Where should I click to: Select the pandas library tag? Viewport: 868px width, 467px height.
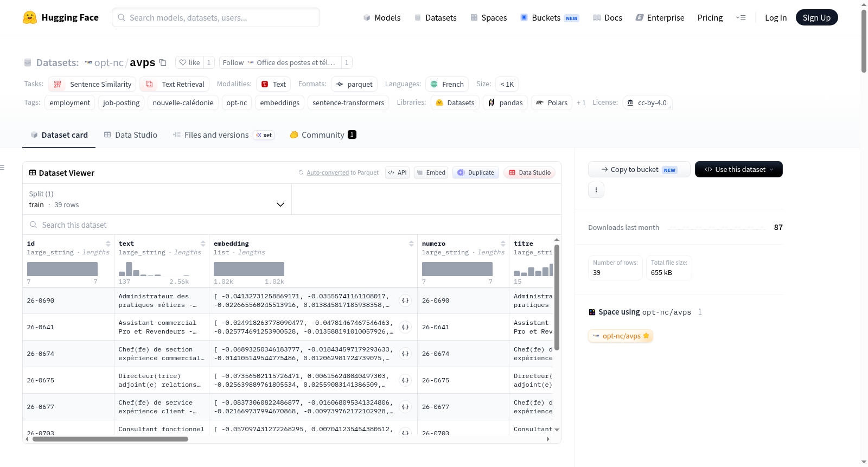[506, 103]
